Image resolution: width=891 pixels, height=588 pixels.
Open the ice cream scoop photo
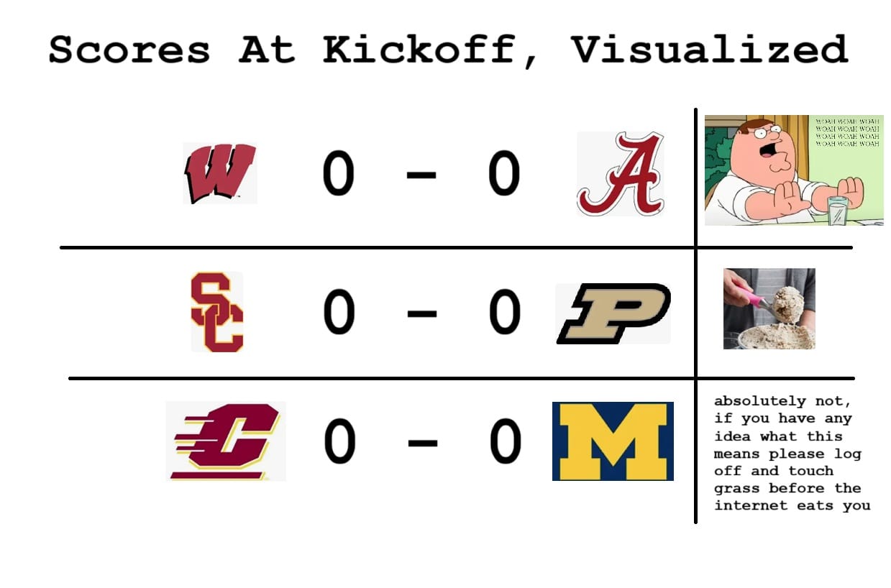pos(769,308)
